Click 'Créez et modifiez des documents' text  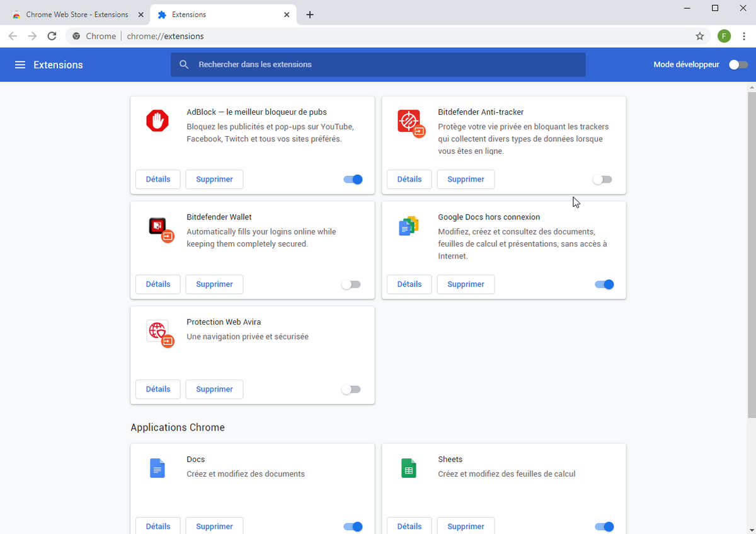246,474
